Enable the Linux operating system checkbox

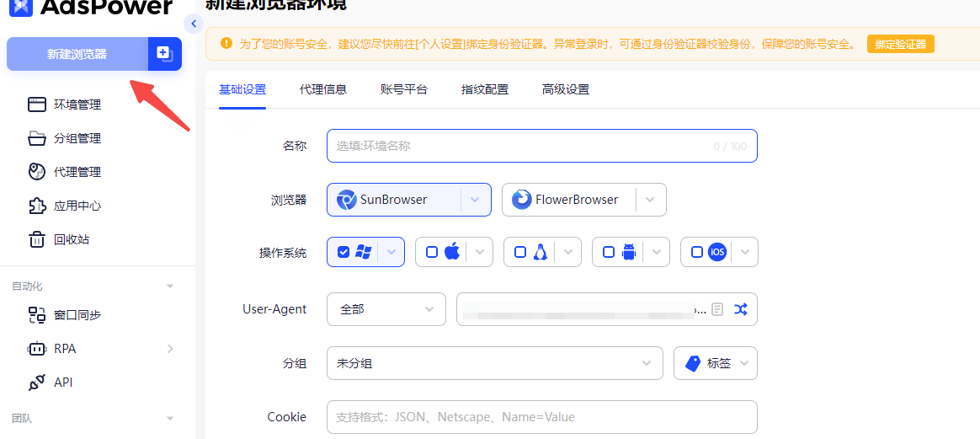(520, 252)
